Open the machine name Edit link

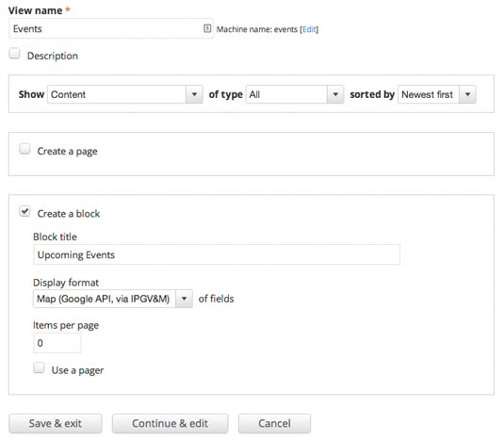click(309, 29)
